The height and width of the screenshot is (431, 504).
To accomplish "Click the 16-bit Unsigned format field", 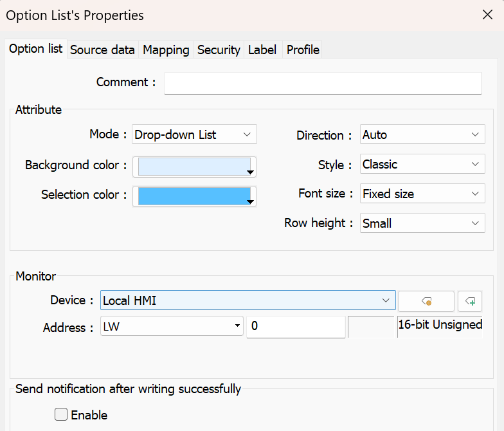I will 440,327.
